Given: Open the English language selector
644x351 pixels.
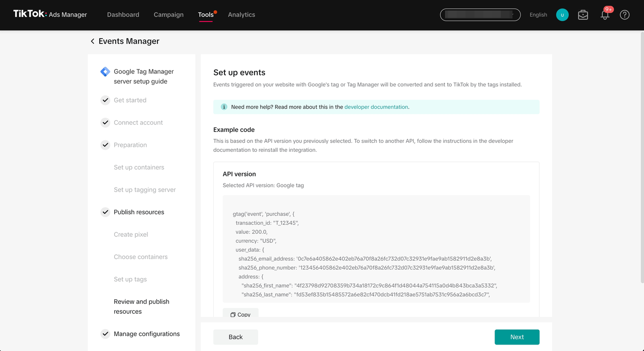Looking at the screenshot, I should pyautogui.click(x=538, y=15).
